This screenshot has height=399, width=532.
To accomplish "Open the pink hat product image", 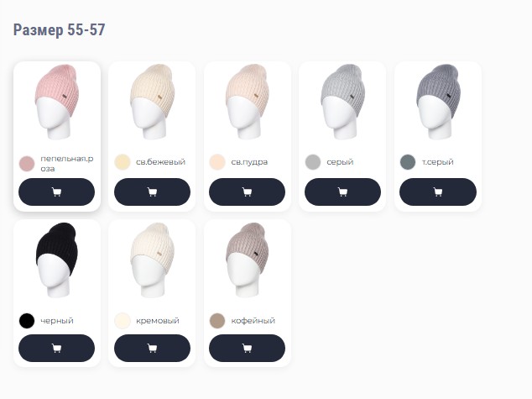I will [57, 102].
